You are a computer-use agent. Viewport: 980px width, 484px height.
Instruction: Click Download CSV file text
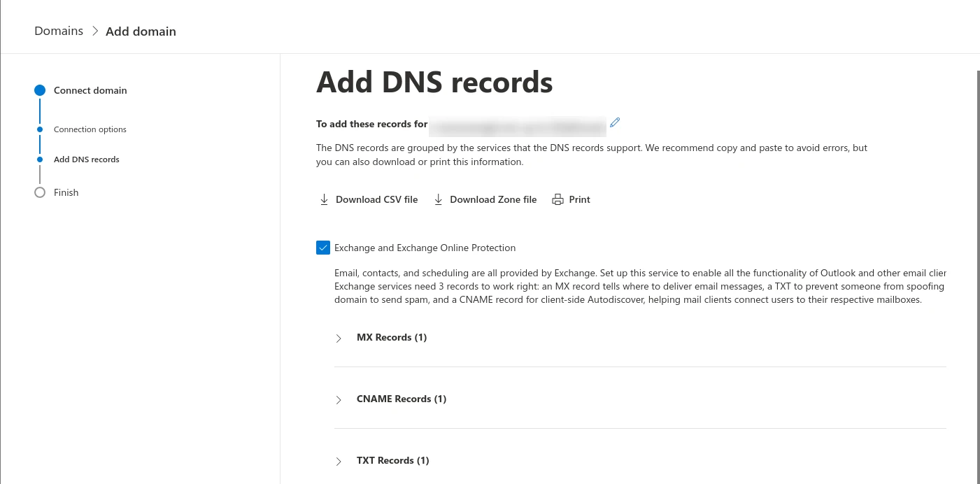click(376, 199)
